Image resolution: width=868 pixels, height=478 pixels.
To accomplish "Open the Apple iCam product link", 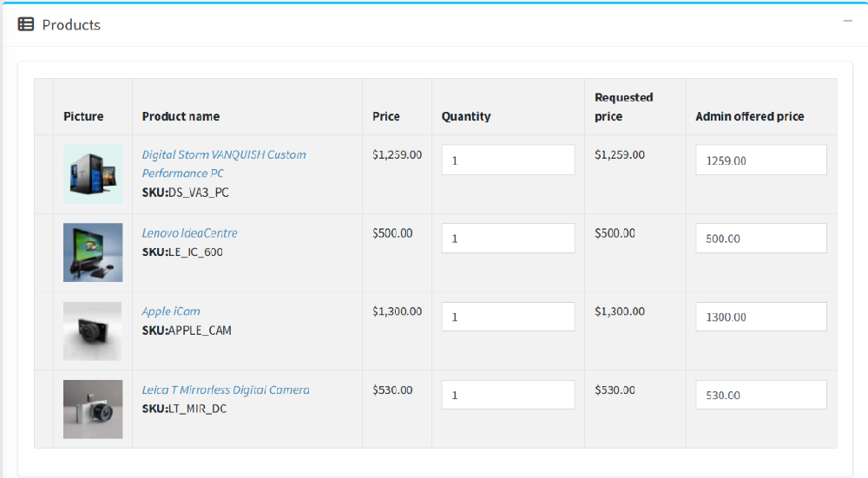I will click(171, 311).
